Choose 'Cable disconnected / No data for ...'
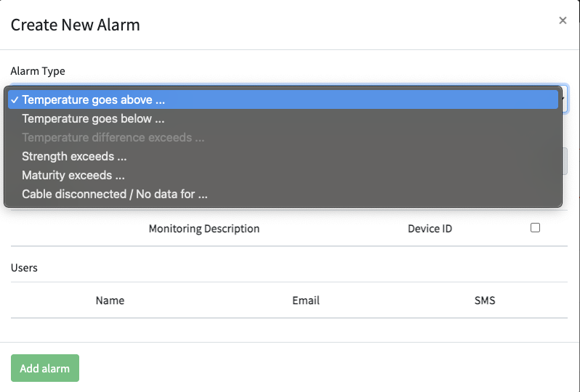580x392 pixels. 115,194
